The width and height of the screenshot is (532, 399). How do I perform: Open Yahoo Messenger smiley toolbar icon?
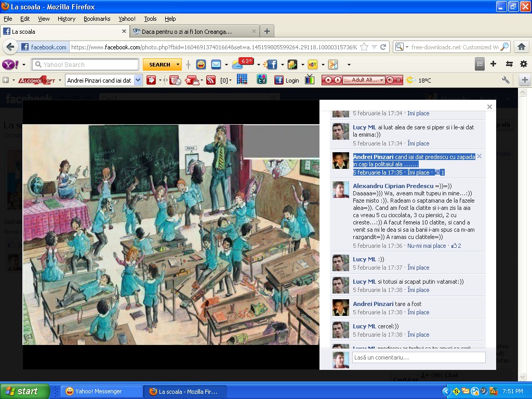point(201,64)
